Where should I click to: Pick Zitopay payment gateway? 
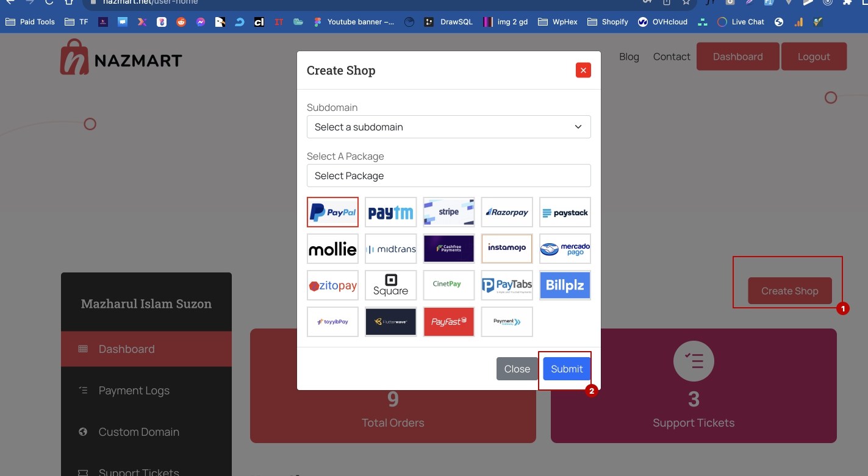332,285
